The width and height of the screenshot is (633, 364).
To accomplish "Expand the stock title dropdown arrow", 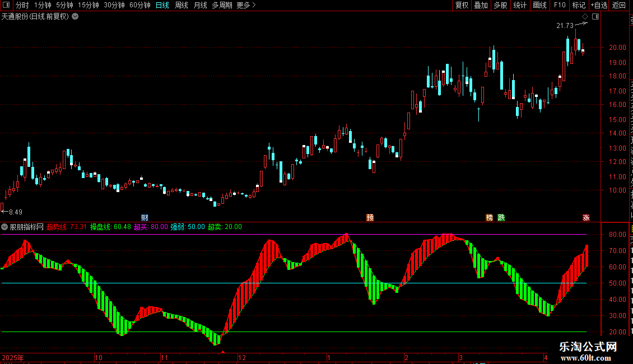I will (75, 17).
